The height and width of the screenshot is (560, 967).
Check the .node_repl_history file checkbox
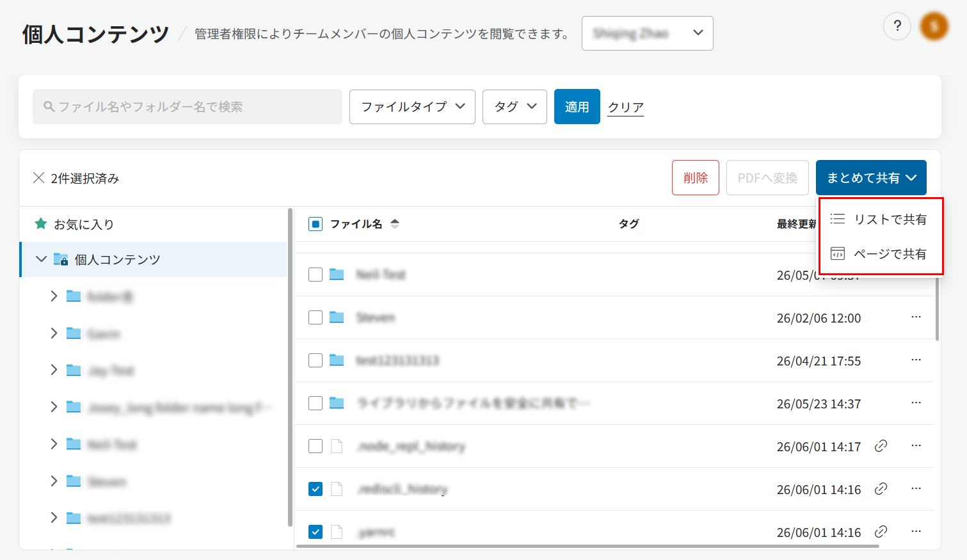pos(316,446)
